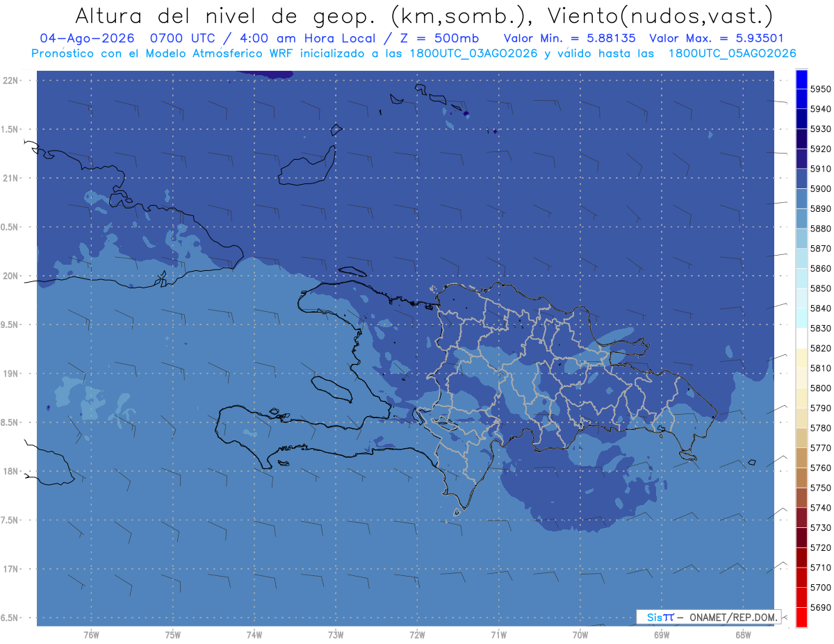Click the 'Valor Max. = 5.93501' readout

click(x=716, y=38)
